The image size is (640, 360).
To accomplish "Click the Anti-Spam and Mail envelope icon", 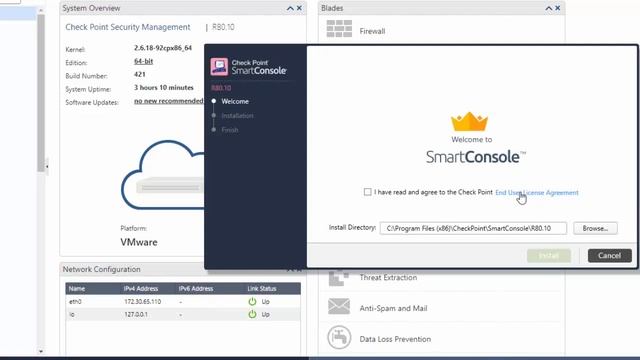I will (339, 307).
